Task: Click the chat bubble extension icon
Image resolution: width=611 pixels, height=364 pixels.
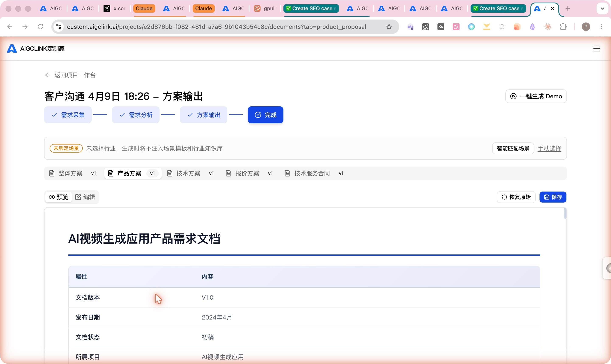Action: coord(502,26)
